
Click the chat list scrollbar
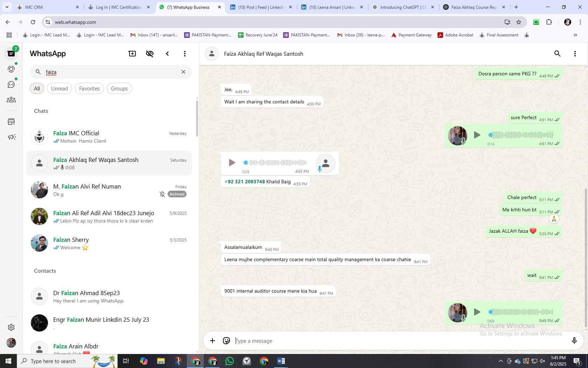tap(197, 118)
